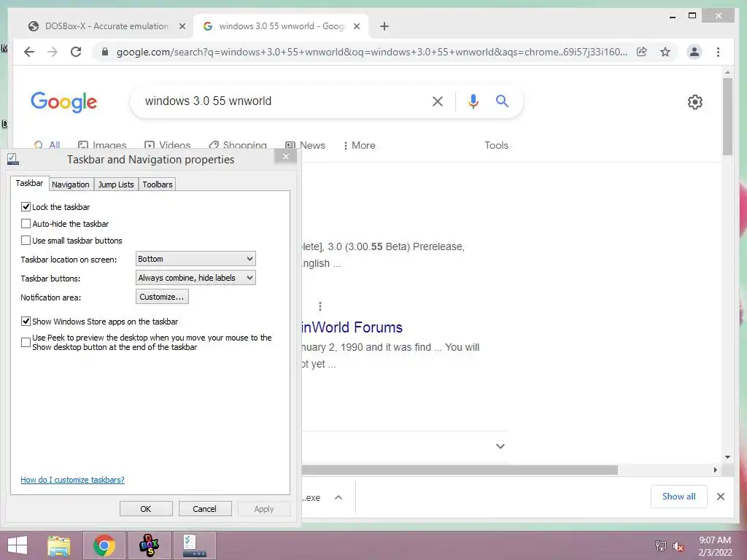Switch to the Jump Lists tab
The width and height of the screenshot is (747, 560).
coord(116,184)
